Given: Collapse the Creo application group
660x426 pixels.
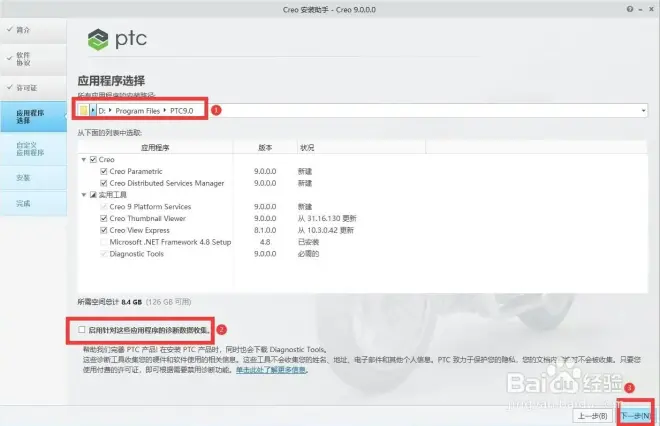Looking at the screenshot, I should [x=84, y=160].
